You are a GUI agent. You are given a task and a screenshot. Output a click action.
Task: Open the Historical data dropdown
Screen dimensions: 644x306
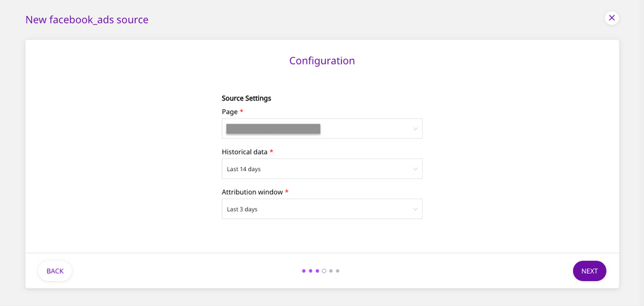(322, 169)
